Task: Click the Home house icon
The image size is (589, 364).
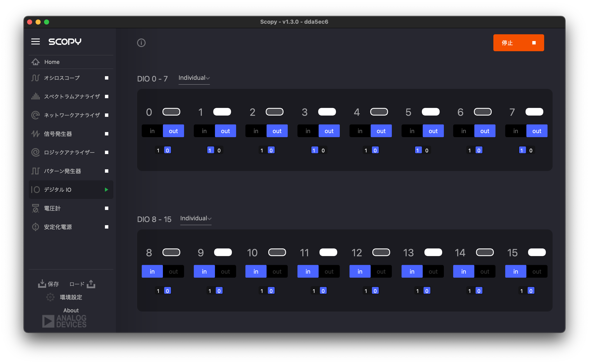Action: point(35,62)
